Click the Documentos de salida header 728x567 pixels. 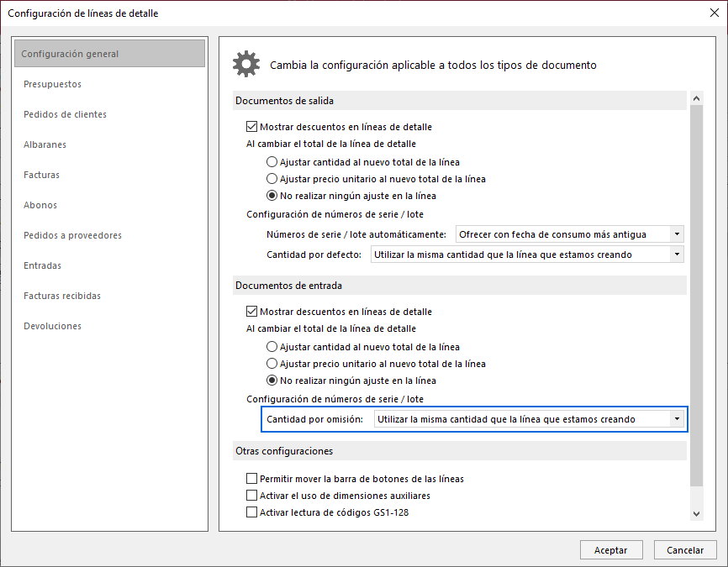[460, 101]
